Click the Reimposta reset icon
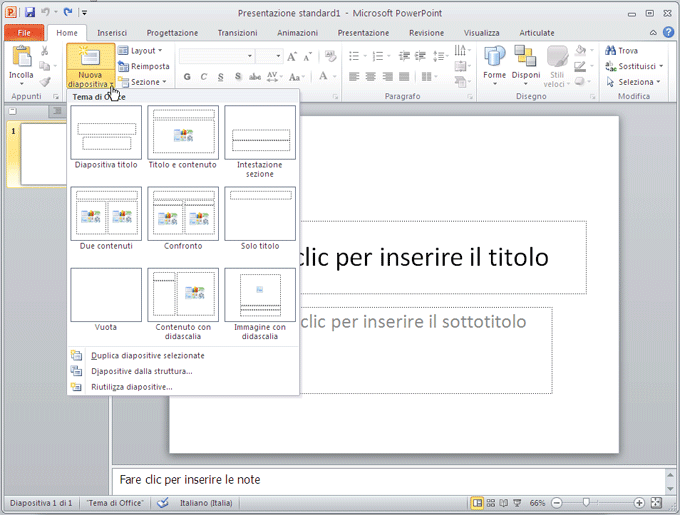 [124, 66]
